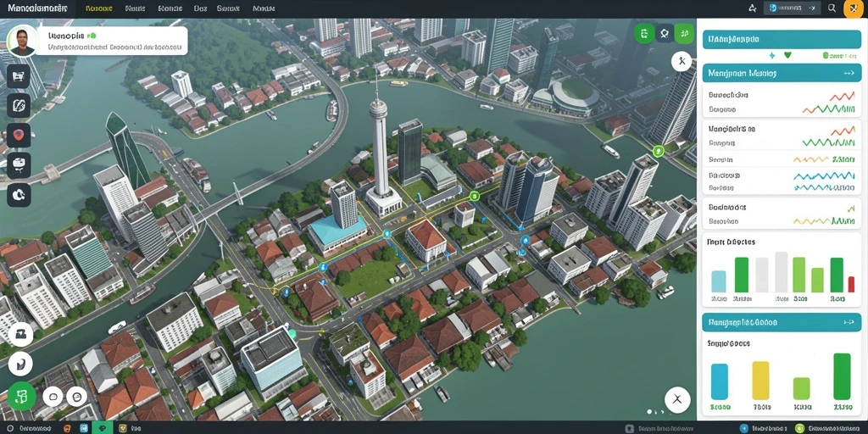
Task: Click the yellow bar in the bottom bar chart
Action: (760, 380)
